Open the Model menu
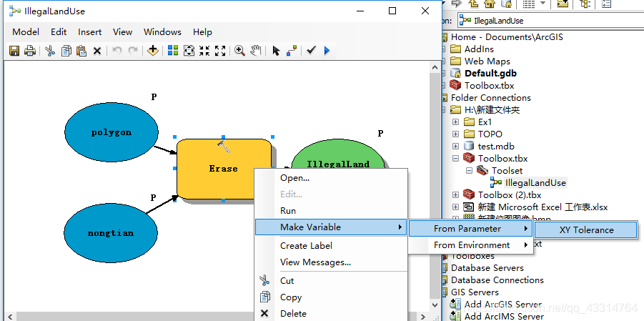The width and height of the screenshot is (644, 321). point(26,32)
